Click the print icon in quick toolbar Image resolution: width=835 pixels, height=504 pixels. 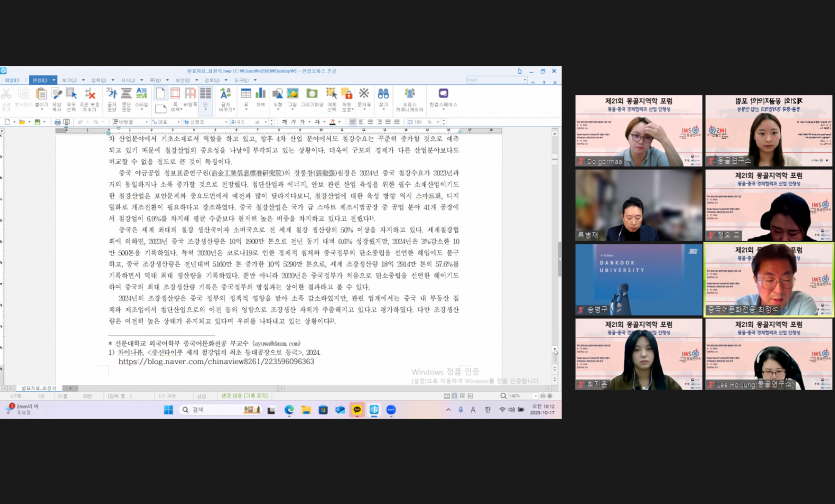pyautogui.click(x=58, y=121)
